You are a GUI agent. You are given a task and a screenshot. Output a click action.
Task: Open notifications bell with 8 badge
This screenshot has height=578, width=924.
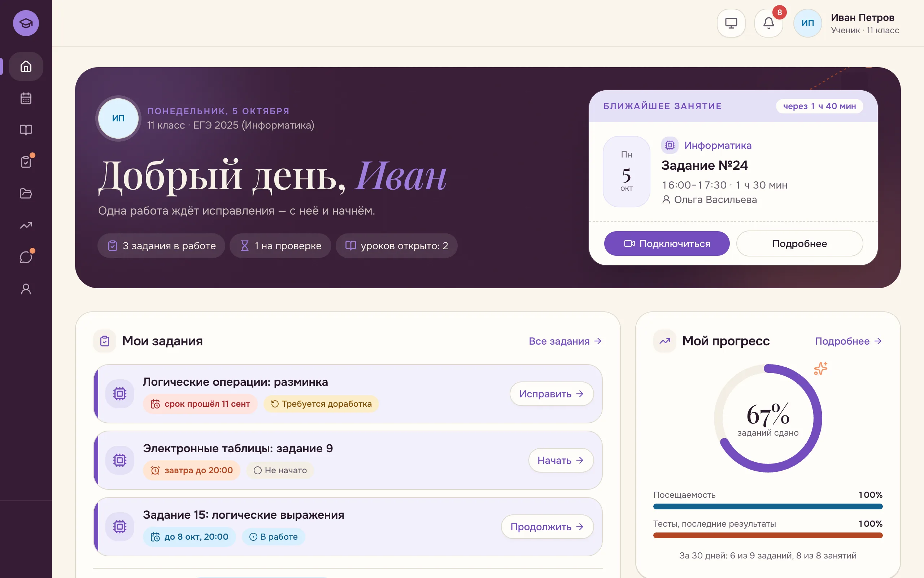coord(768,23)
